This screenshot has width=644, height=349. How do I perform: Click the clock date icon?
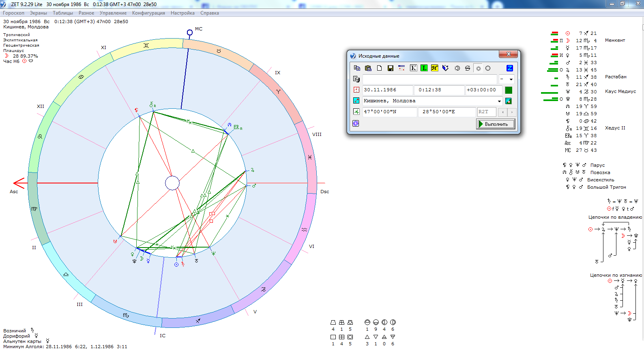pos(356,90)
